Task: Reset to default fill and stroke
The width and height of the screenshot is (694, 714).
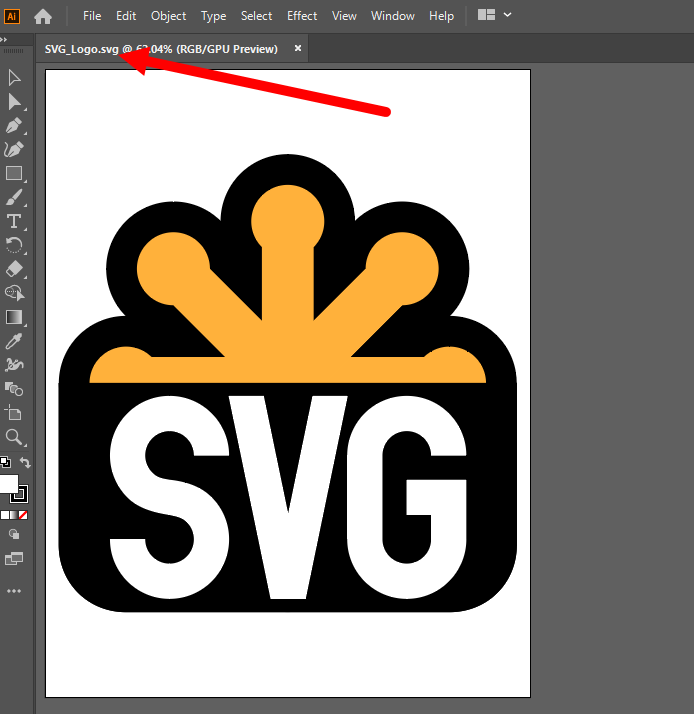Action: point(6,462)
